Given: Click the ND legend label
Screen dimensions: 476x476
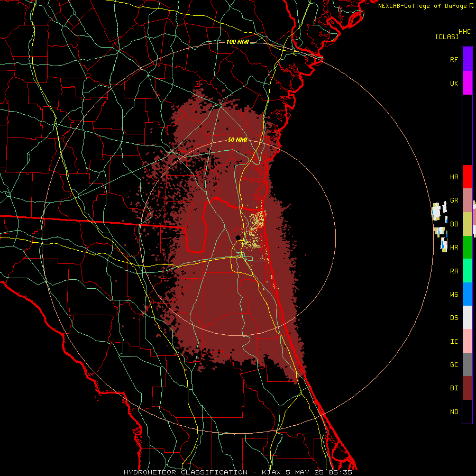Looking at the screenshot, I should point(454,412).
